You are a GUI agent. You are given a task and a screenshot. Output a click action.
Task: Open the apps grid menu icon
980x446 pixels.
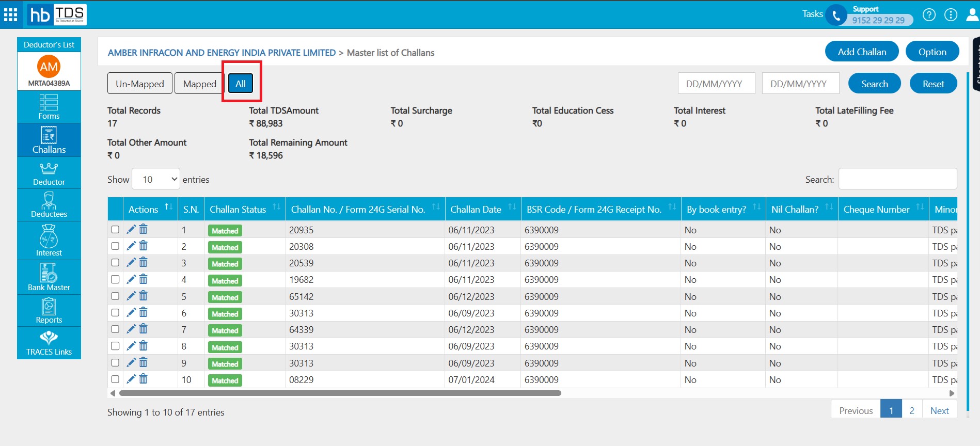click(x=11, y=14)
